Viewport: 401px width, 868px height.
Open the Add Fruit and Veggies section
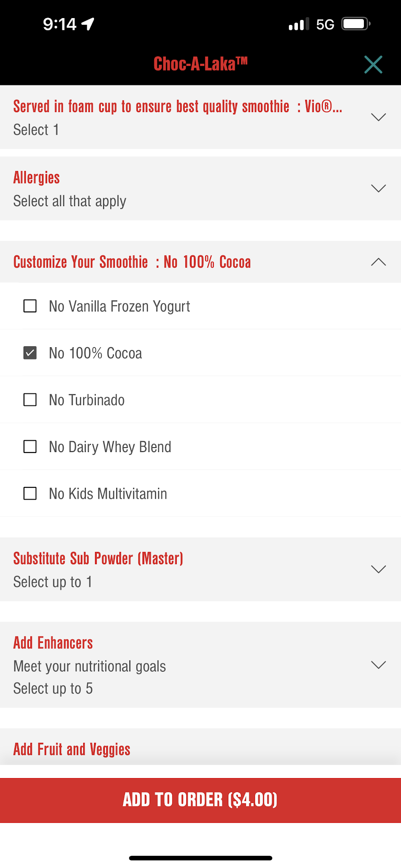(72, 749)
